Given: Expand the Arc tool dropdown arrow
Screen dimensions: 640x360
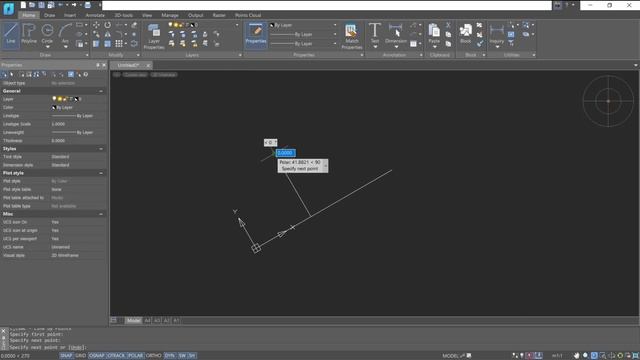Looking at the screenshot, I should pyautogui.click(x=65, y=47).
